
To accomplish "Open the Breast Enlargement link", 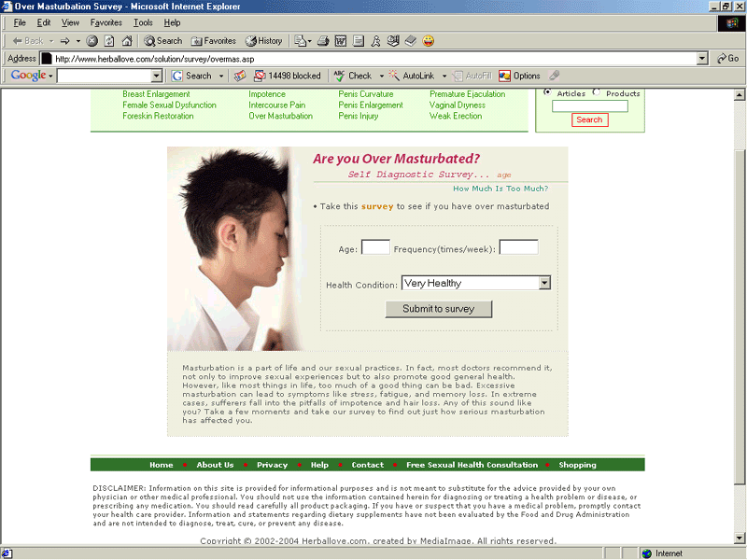I will click(x=156, y=94).
